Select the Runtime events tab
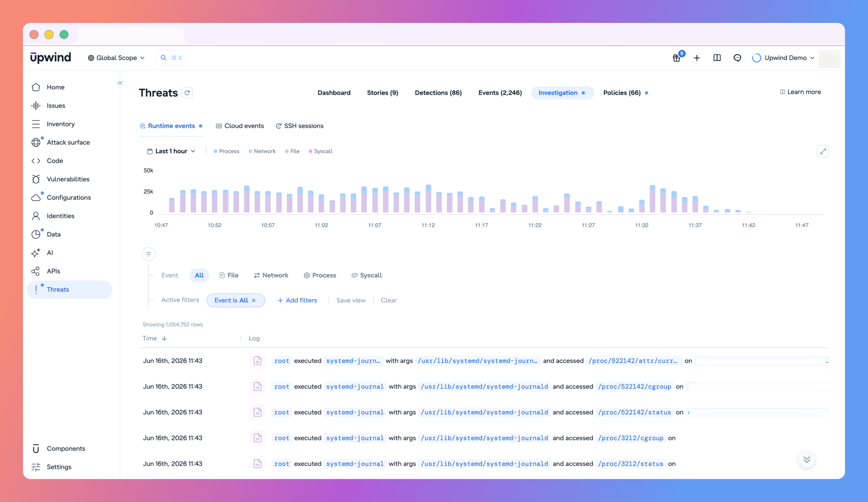 pyautogui.click(x=171, y=126)
